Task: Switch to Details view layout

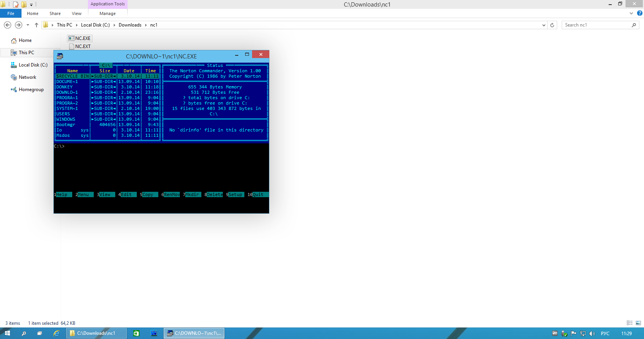Action: click(x=629, y=323)
